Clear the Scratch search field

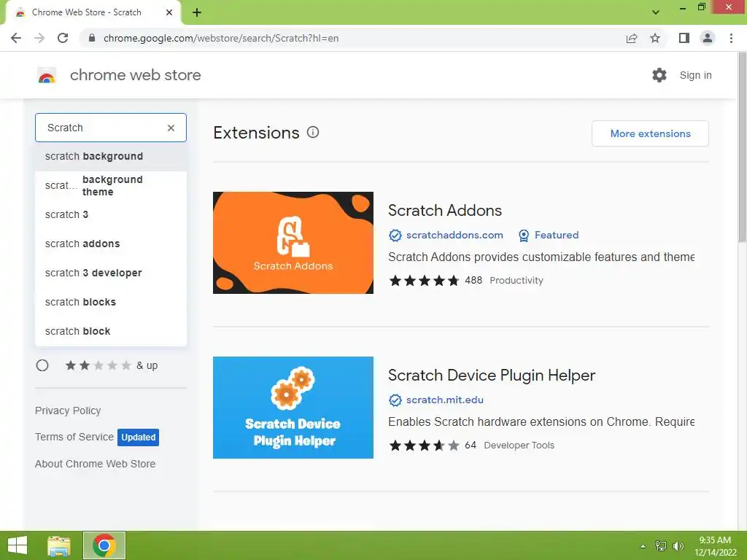click(x=171, y=128)
